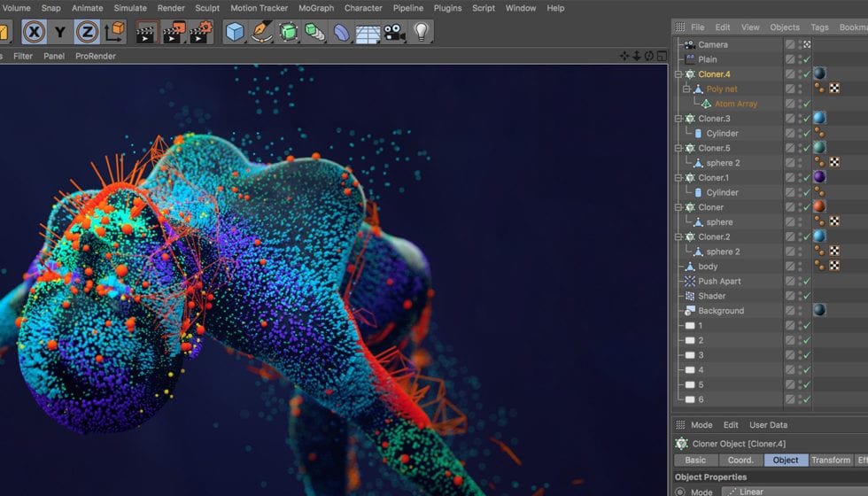Toggle the enable checkmark for Cloner.4
Image resolution: width=868 pixels, height=496 pixels.
pos(807,74)
